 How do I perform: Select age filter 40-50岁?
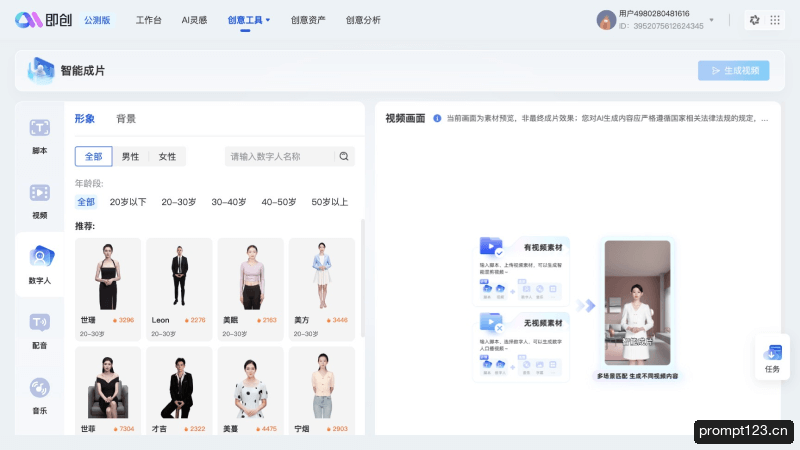[x=279, y=202]
